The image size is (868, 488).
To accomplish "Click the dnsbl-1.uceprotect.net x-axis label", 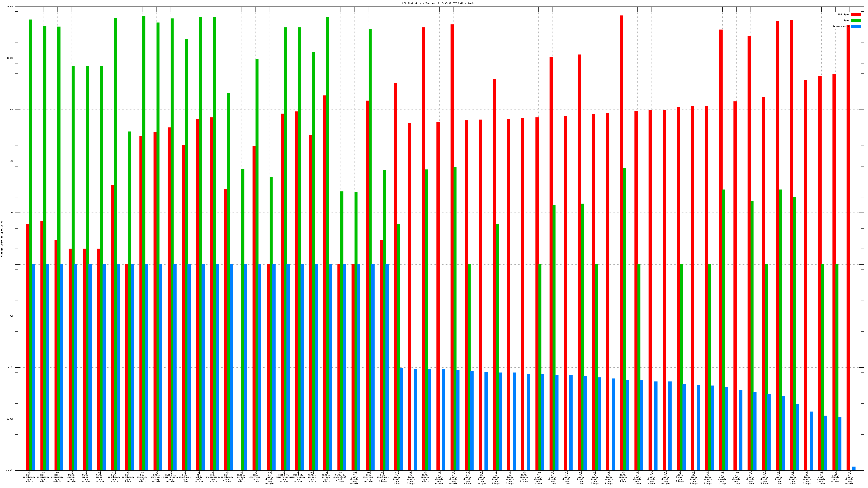I will [x=171, y=477].
